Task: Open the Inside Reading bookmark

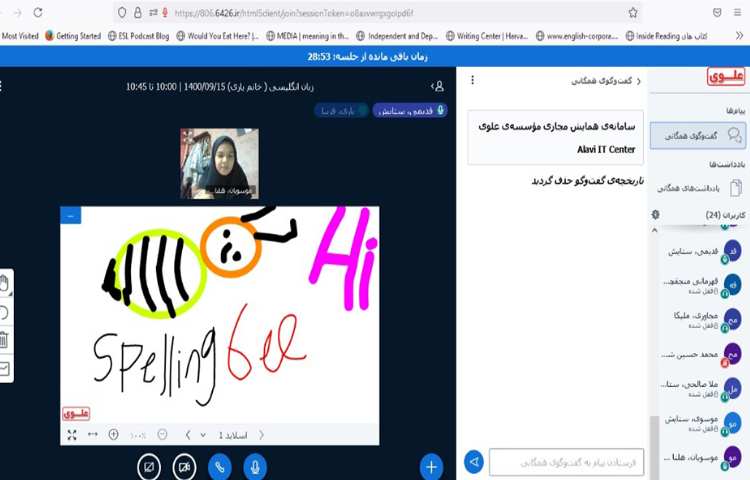Action: click(x=666, y=36)
